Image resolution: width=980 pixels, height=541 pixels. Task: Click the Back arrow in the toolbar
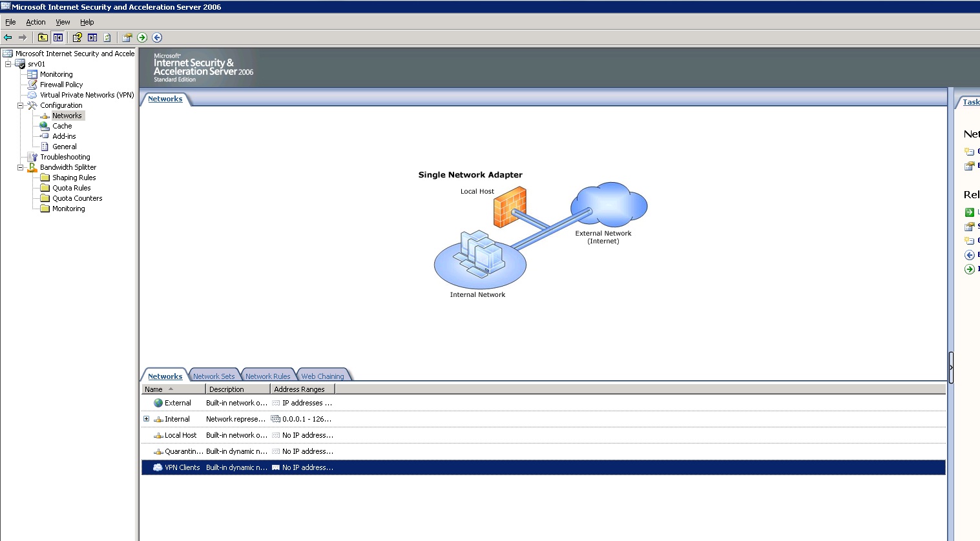coord(8,37)
